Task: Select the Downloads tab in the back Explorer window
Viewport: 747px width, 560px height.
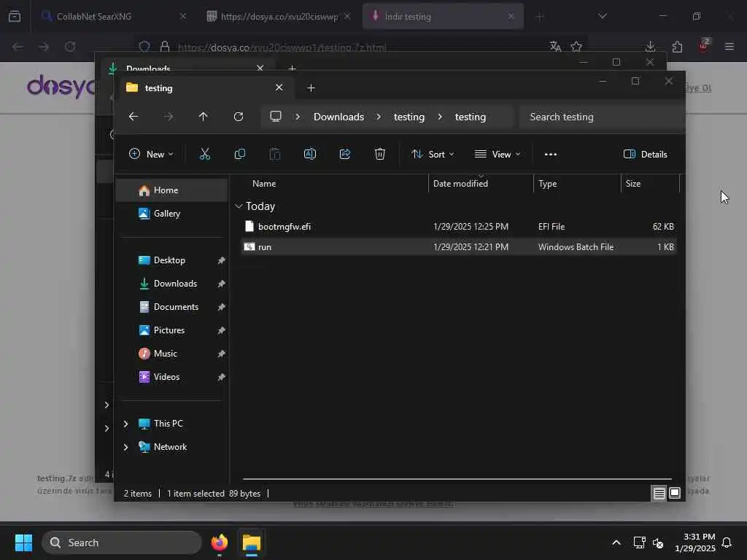Action: 186,66
